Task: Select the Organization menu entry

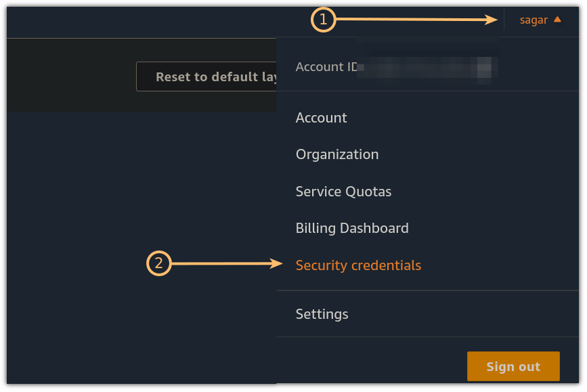Action: 336,154
